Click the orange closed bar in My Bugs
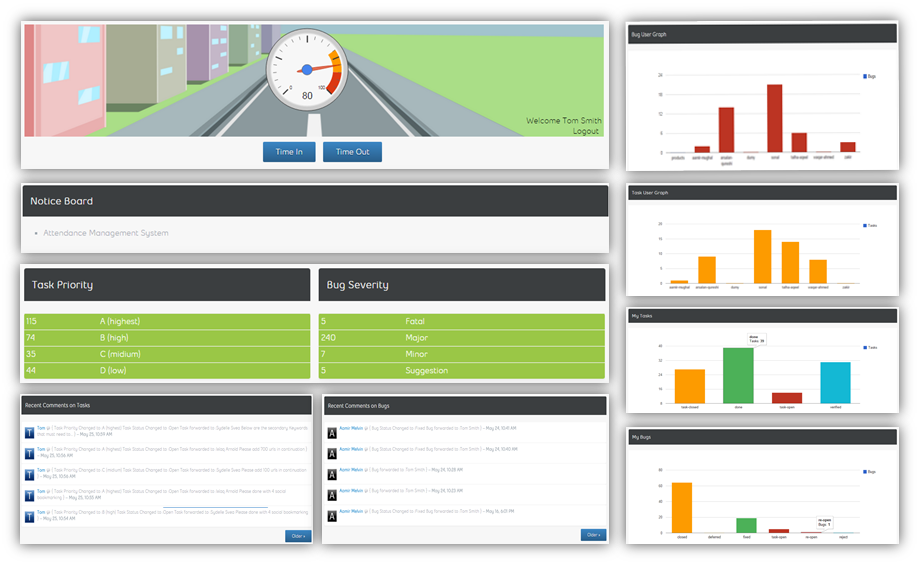Viewport: 920px width, 564px height. click(682, 508)
